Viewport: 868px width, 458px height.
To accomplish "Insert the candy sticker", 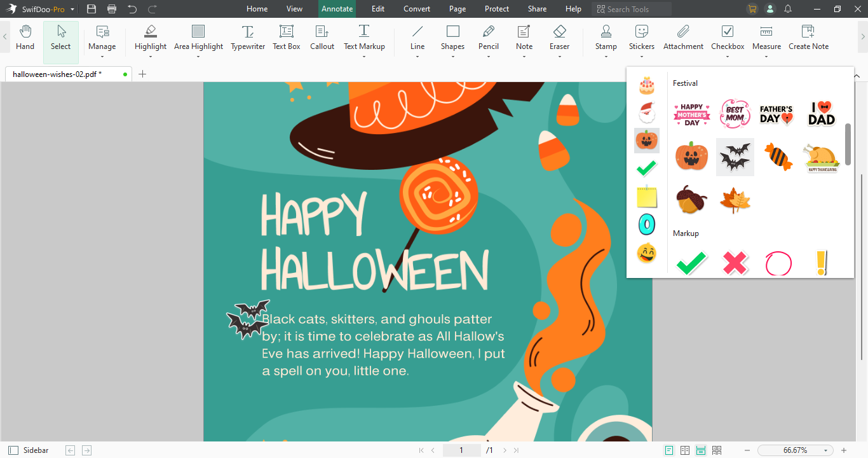I will point(778,156).
